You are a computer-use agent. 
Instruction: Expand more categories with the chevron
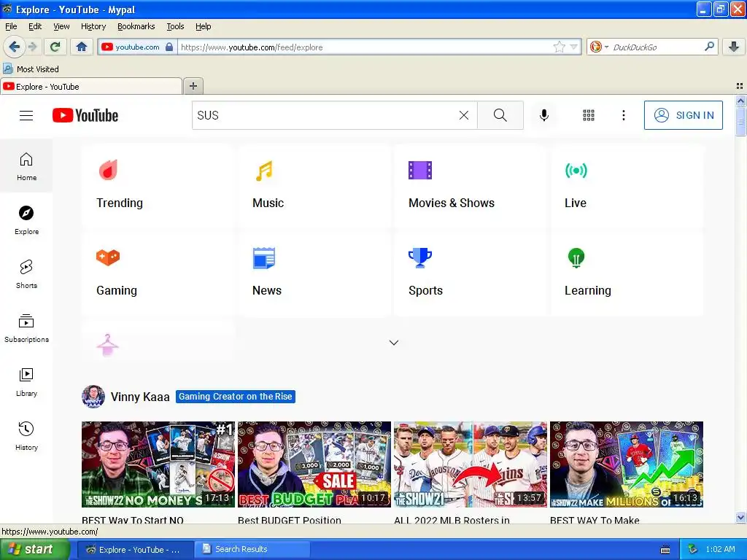coord(393,343)
